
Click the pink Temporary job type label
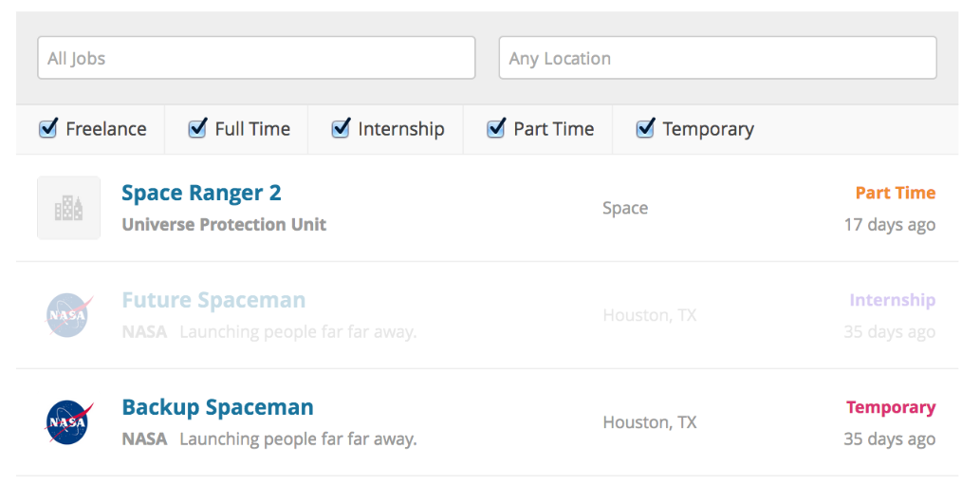(890, 408)
